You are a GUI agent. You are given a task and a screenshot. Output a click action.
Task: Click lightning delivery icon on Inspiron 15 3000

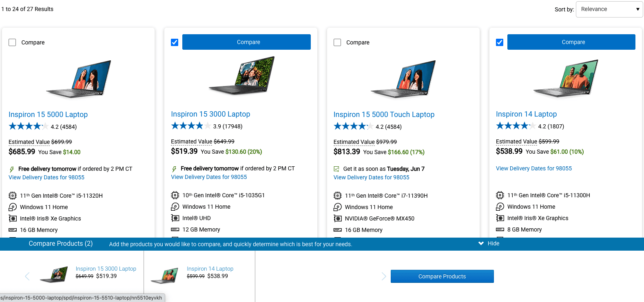point(174,169)
